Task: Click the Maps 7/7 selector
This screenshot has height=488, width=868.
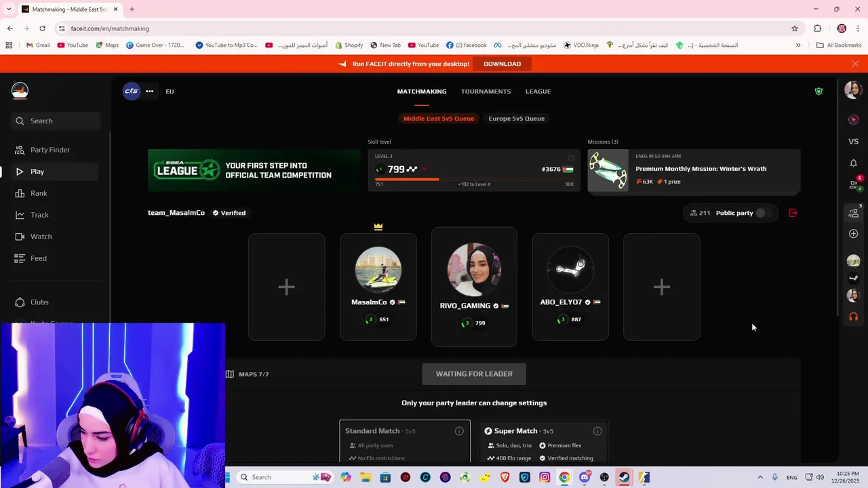Action: 248,374
